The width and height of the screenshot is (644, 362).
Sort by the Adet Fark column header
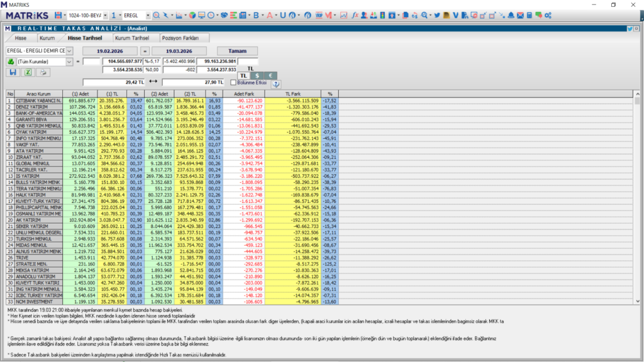[x=244, y=94]
